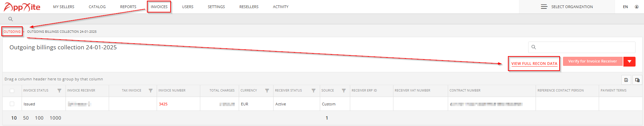
Task: Filter the Invoice Status column
Action: tap(59, 91)
